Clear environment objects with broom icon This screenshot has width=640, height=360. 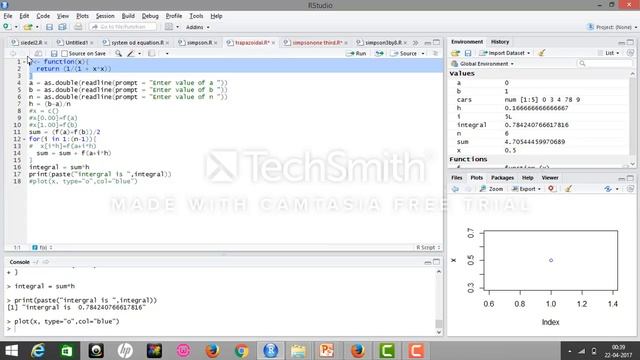click(542, 53)
